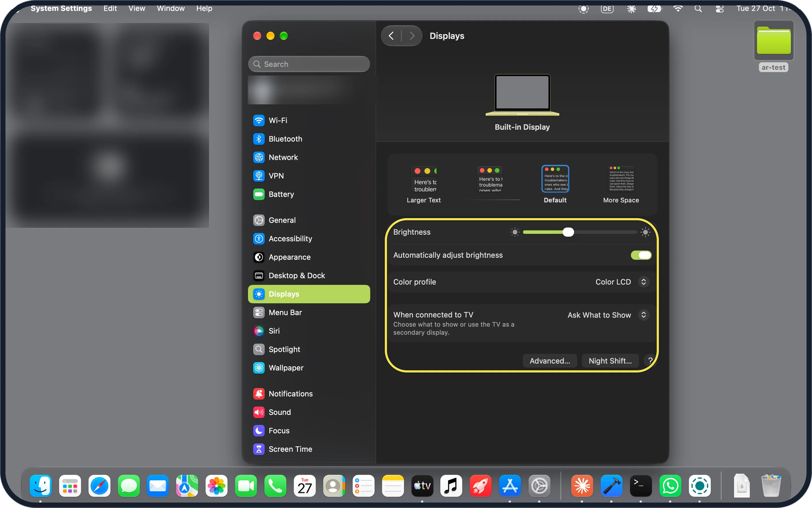Open the Edit menu
This screenshot has height=508, width=812.
point(110,8)
